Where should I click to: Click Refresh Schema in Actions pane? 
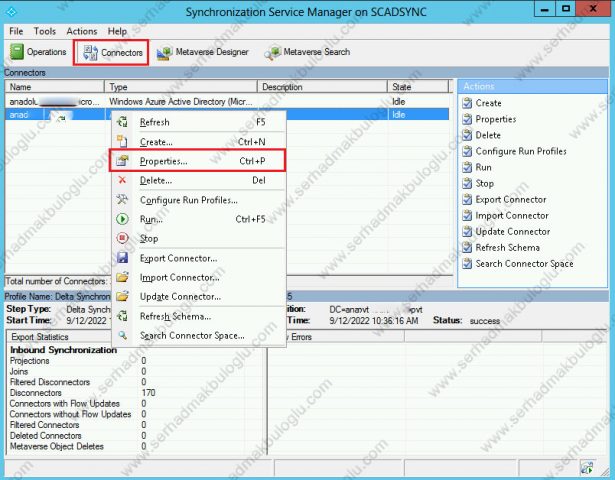[x=508, y=248]
